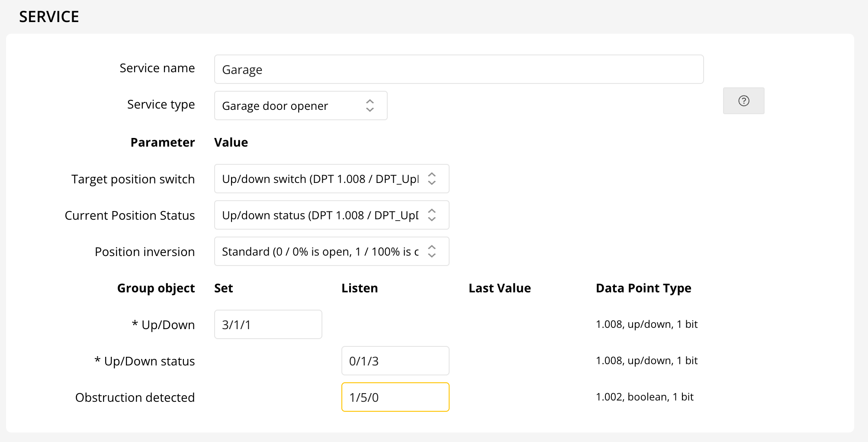Viewport: 868px width, 442px height.
Task: Click the Up/Down group object label
Action: pyautogui.click(x=163, y=324)
